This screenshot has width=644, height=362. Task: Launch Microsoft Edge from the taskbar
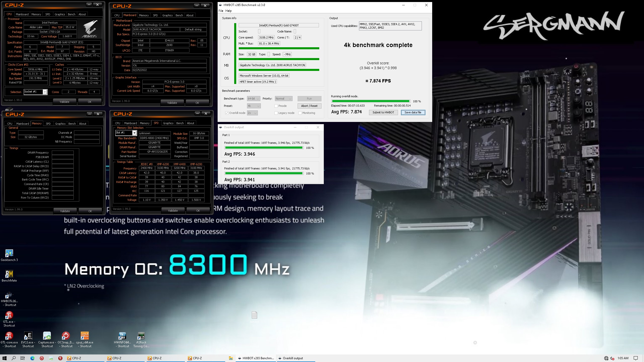[32, 358]
